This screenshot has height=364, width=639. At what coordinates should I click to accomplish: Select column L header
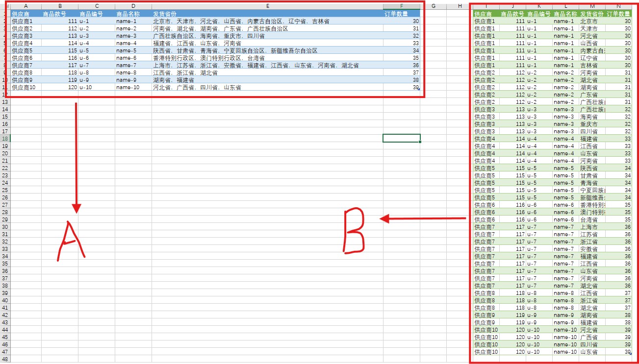[565, 6]
